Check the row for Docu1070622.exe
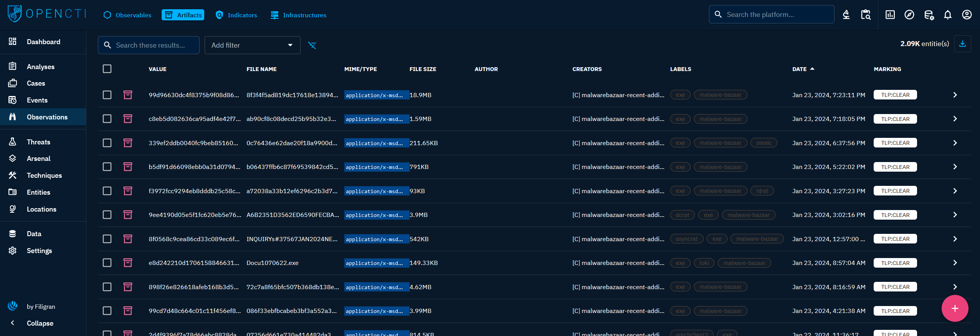 point(107,263)
